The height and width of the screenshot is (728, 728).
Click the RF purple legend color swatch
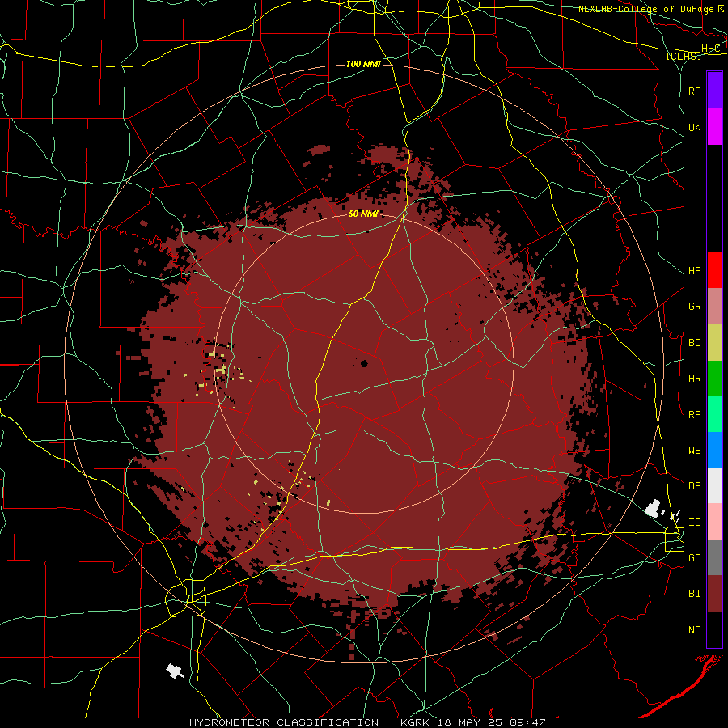(714, 91)
